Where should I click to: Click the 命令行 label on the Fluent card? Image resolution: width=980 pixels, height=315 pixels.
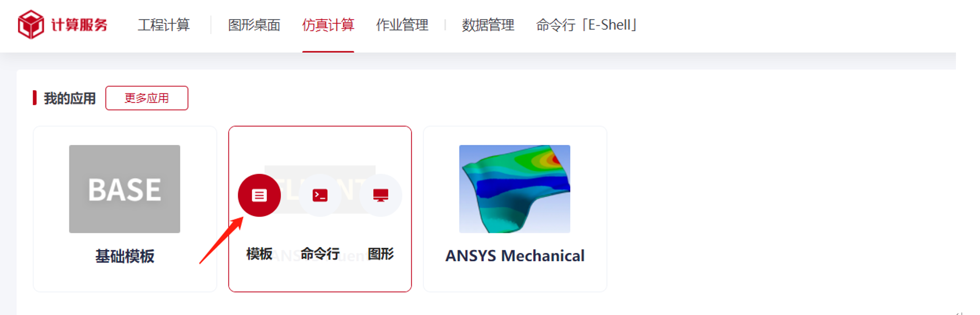[x=320, y=254]
